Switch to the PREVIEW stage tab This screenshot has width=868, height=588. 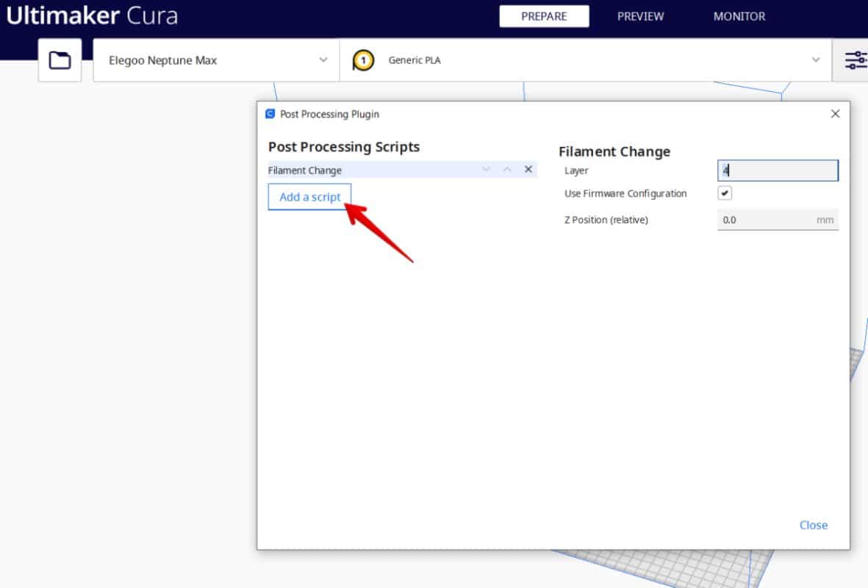pos(640,16)
